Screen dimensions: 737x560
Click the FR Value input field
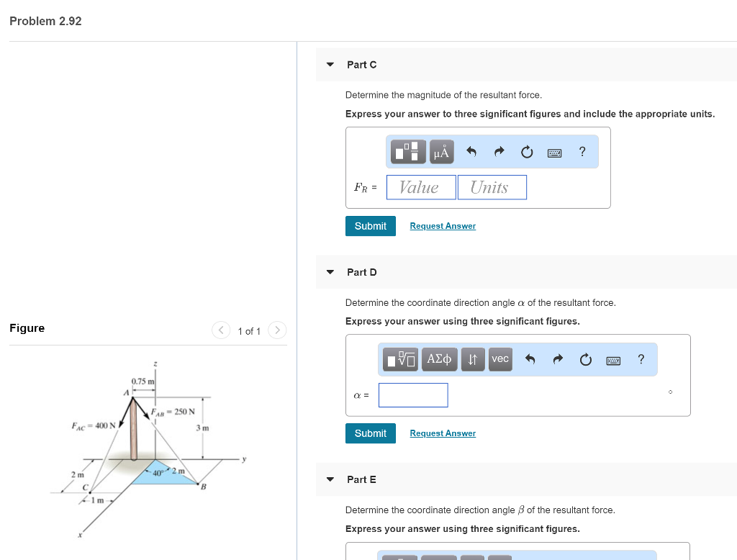tap(421, 187)
